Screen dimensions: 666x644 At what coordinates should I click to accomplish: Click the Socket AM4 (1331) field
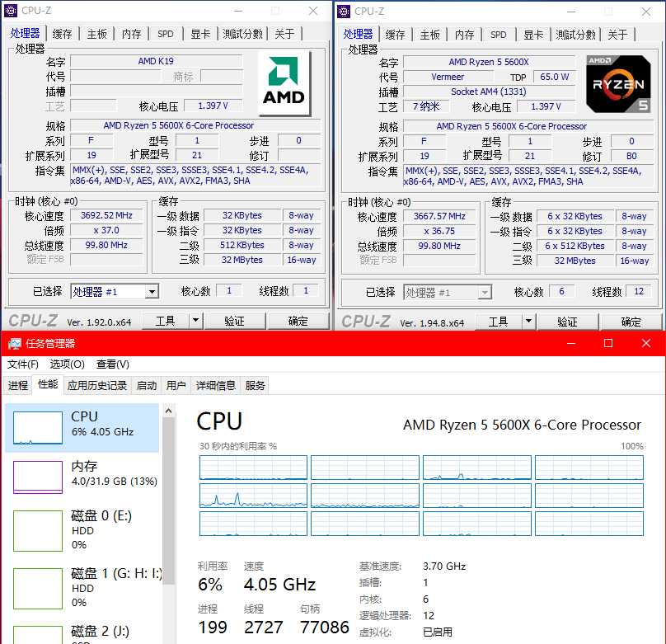point(489,92)
